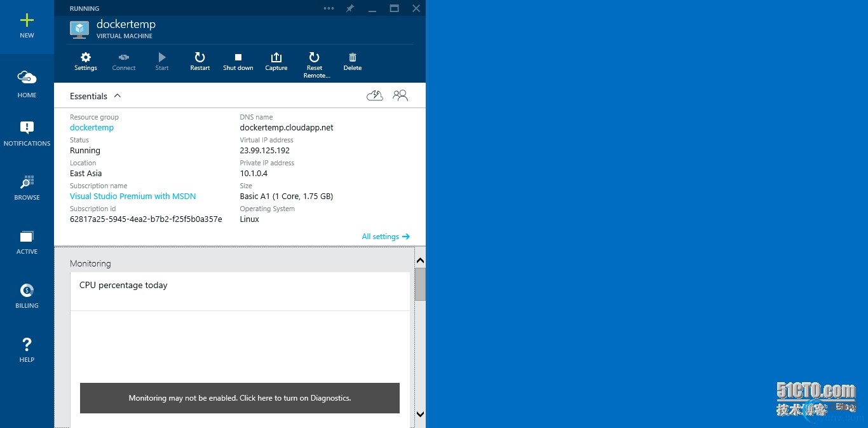This screenshot has width=868, height=428.
Task: Click the vertical scrollbar thumb
Action: [420, 284]
